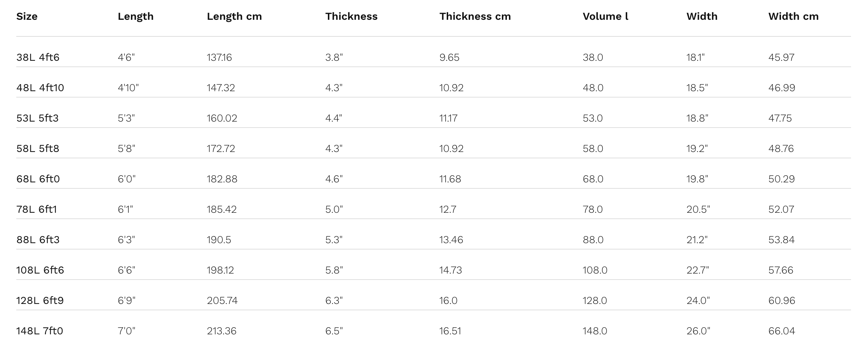
Task: Select the 68L 6ft0 size row label
Action: [38, 179]
